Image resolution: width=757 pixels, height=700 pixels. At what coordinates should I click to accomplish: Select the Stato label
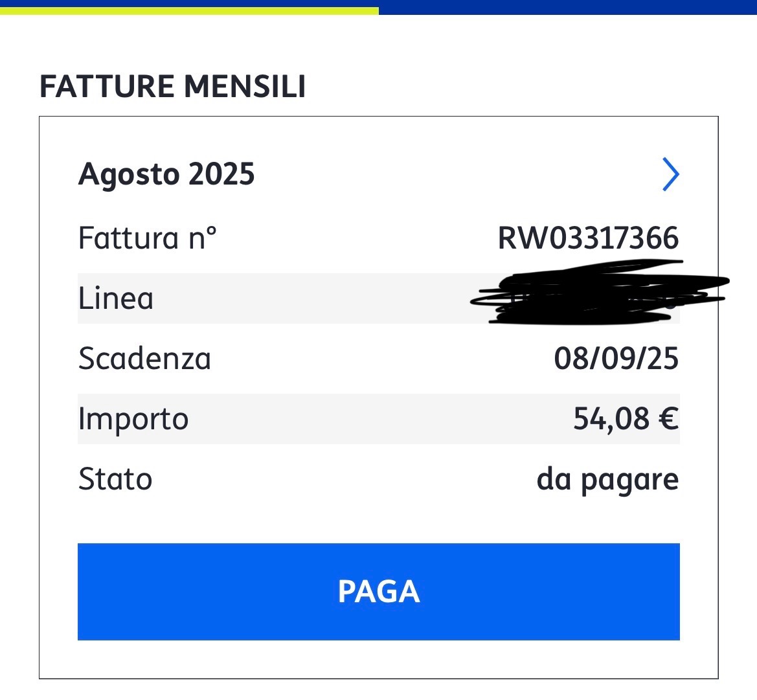115,479
